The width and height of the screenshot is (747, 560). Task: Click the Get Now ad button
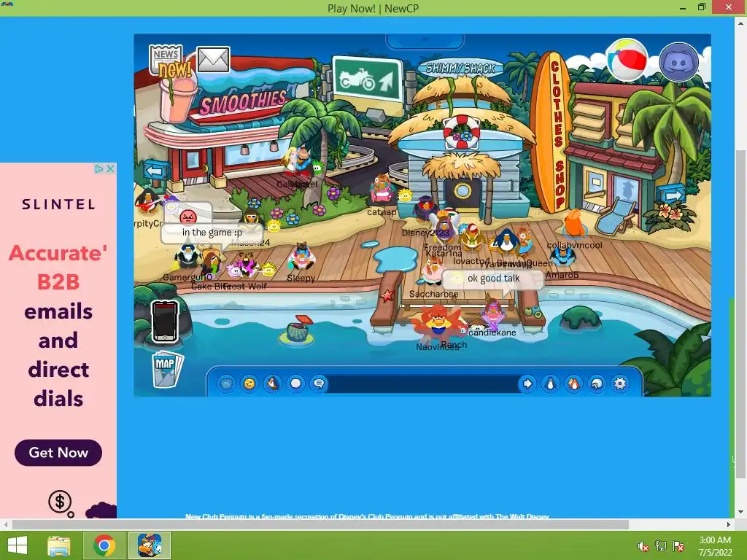pyautogui.click(x=58, y=452)
